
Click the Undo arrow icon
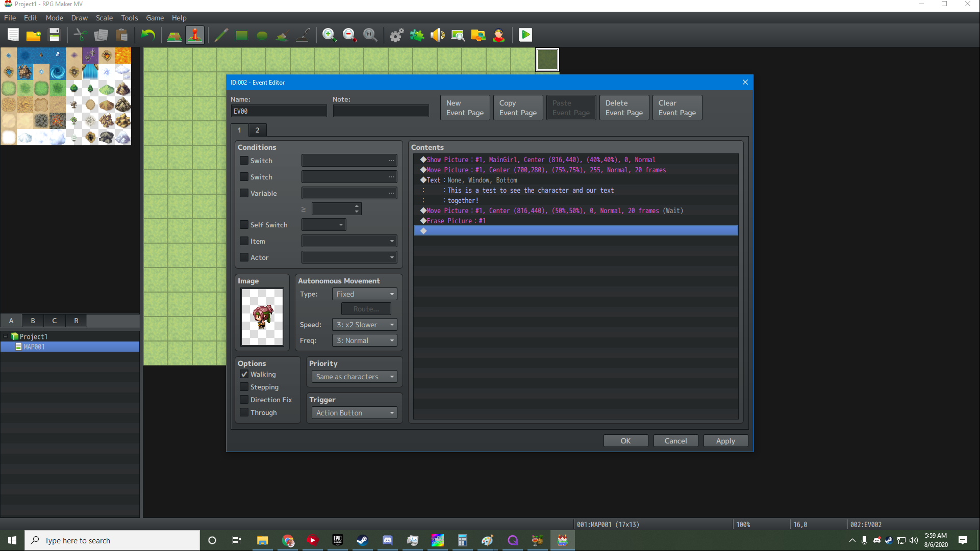click(x=148, y=35)
